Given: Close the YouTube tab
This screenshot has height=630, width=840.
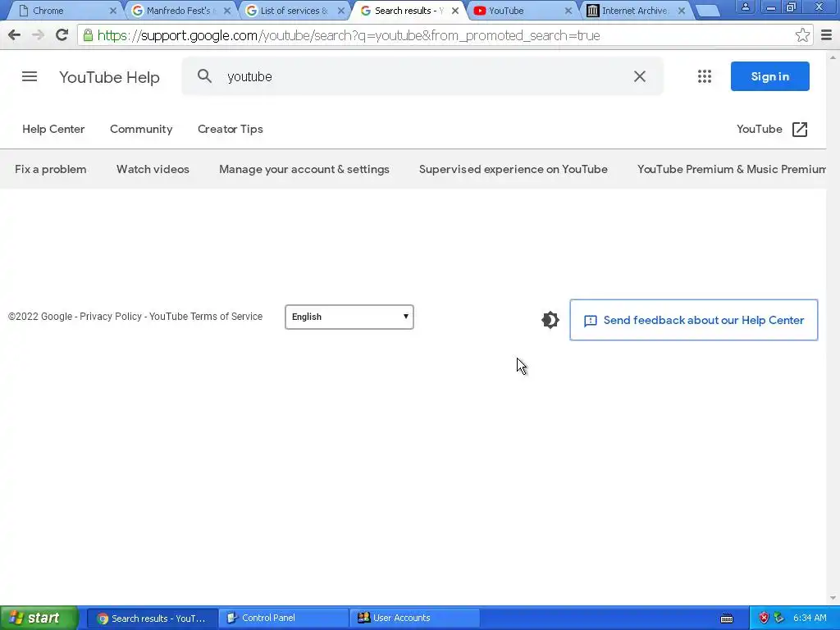Looking at the screenshot, I should (x=568, y=11).
